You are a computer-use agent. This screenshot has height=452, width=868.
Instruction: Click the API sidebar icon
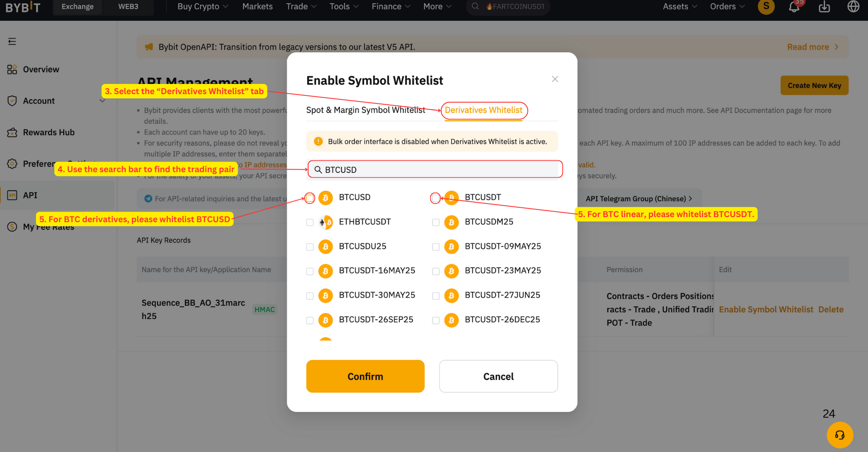12,195
